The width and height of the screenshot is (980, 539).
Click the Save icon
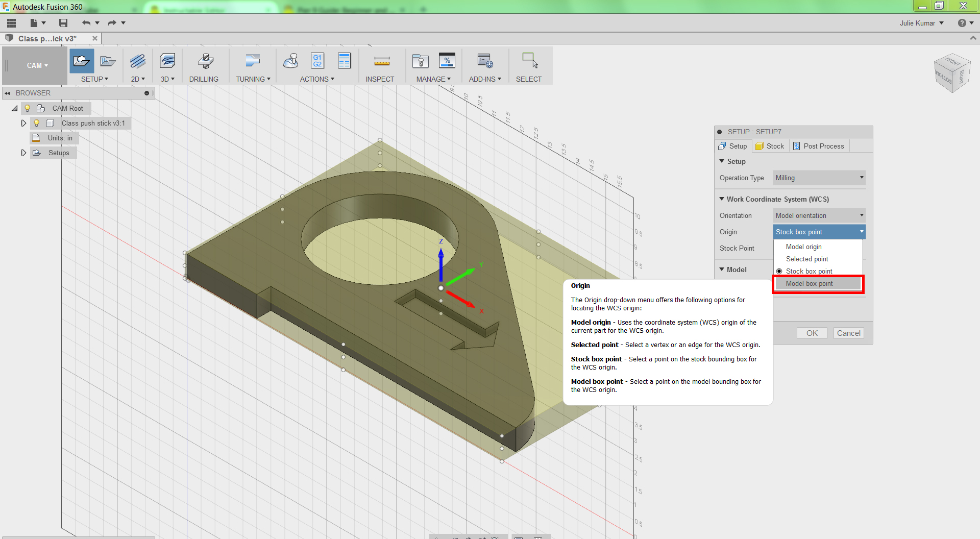click(63, 23)
